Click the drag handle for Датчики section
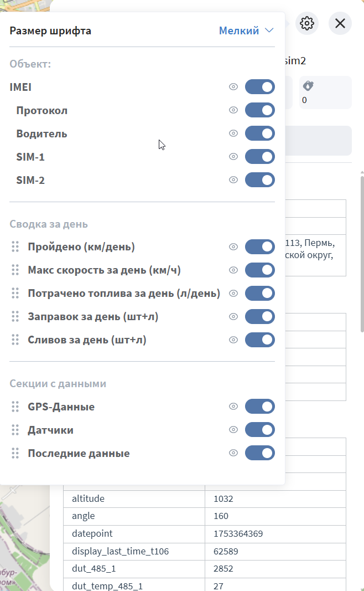 point(15,430)
